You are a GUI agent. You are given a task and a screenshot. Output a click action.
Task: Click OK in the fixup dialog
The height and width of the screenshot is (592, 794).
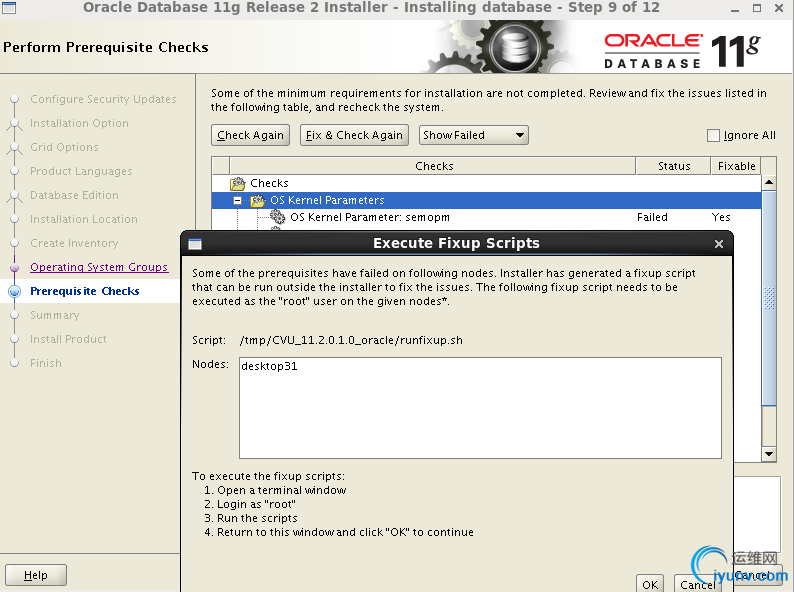pyautogui.click(x=650, y=584)
